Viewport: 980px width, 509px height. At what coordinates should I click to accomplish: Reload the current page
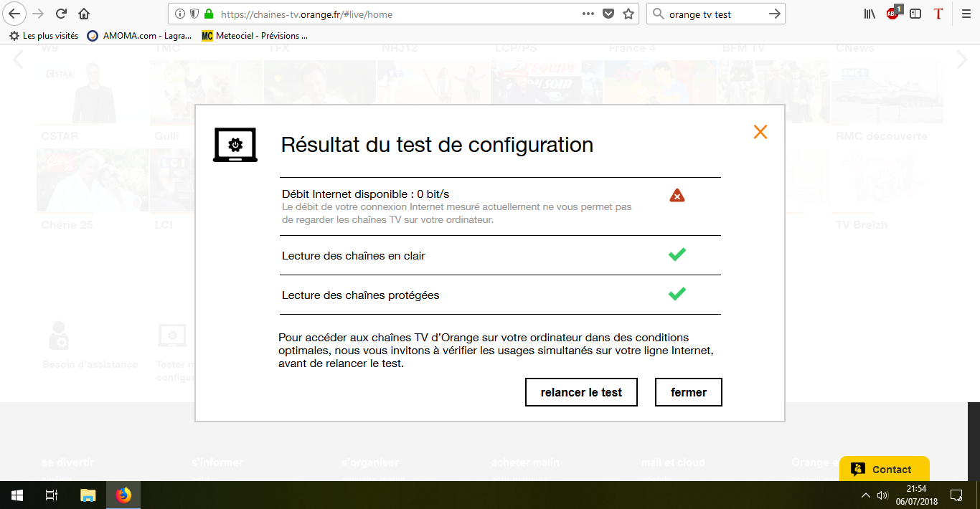coord(61,13)
